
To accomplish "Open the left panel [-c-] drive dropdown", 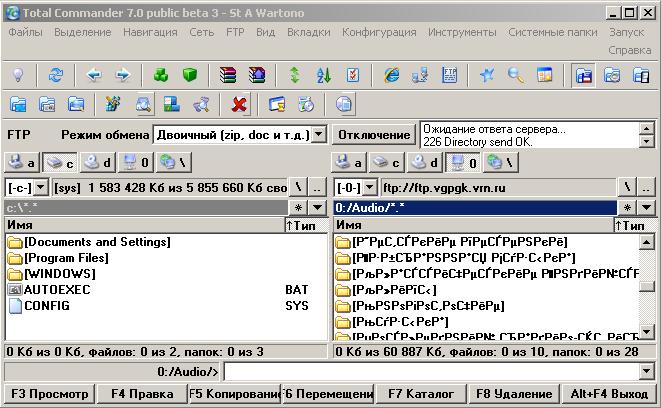I will [41, 187].
